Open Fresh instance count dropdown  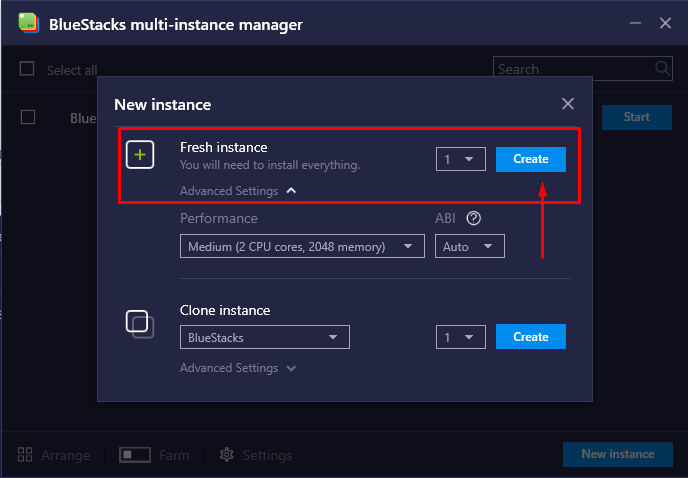click(461, 159)
